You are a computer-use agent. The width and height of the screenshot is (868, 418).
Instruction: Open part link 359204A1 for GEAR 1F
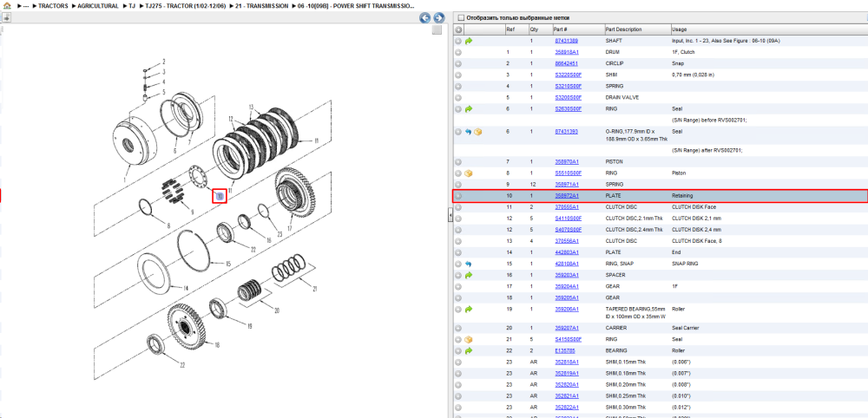pyautogui.click(x=566, y=286)
